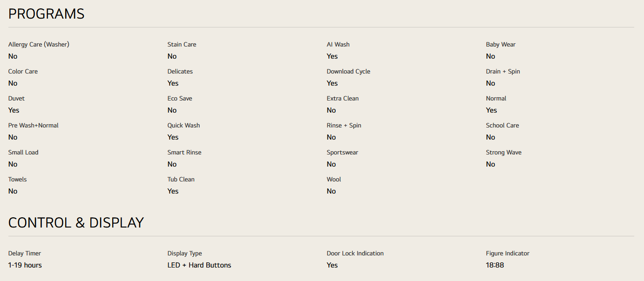Select the Door Lock Indication label

coord(355,254)
